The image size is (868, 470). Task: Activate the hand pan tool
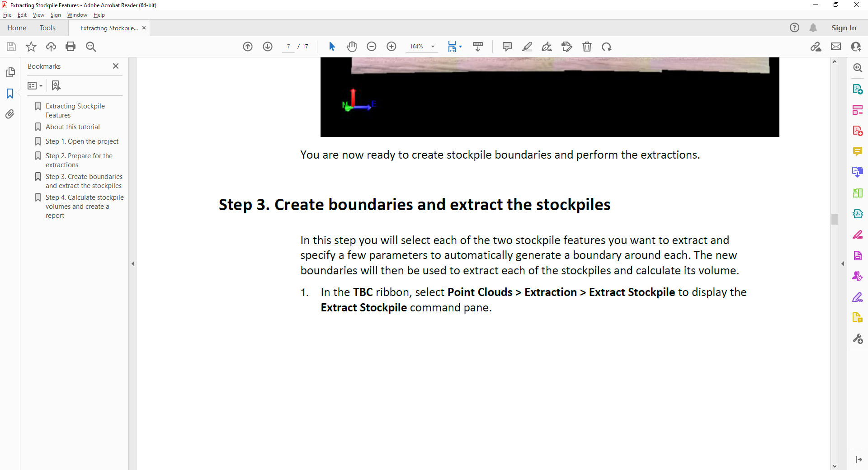click(x=352, y=47)
